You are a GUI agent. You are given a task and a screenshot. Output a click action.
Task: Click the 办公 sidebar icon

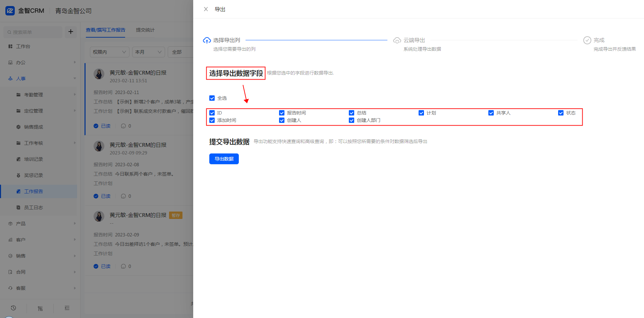pyautogui.click(x=10, y=62)
